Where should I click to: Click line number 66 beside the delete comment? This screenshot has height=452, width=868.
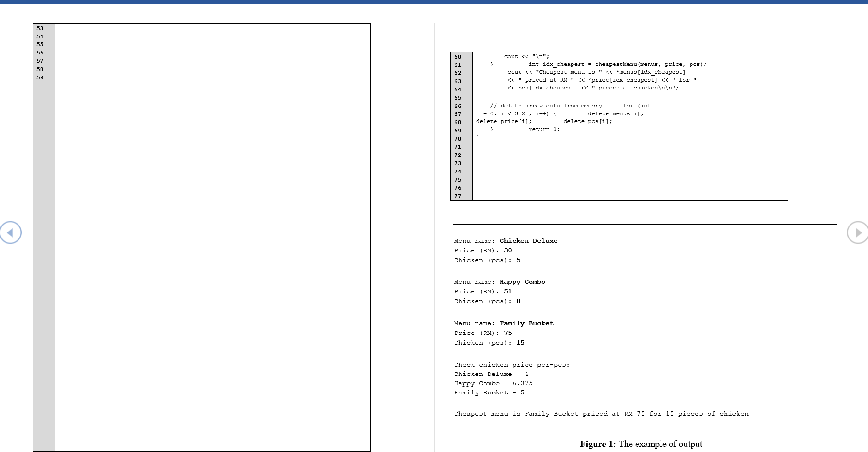[x=457, y=106]
